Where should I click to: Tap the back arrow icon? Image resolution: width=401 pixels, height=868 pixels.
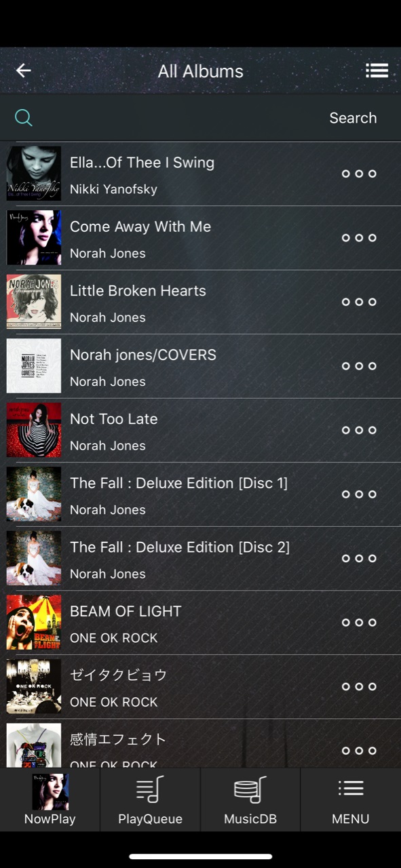[x=24, y=71]
